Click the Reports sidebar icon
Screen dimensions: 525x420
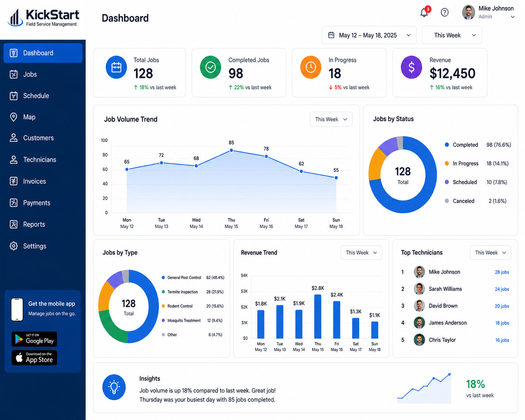coord(13,224)
